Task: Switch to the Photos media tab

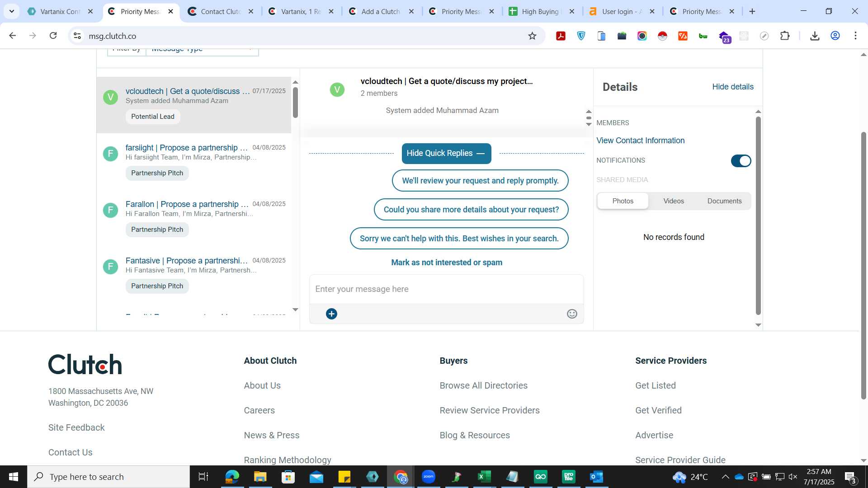Action: click(623, 201)
